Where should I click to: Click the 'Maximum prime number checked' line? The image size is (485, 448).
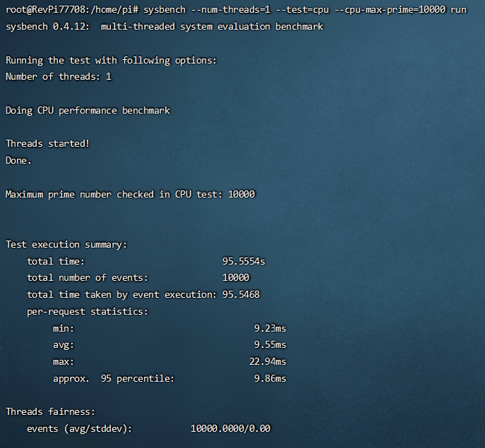point(131,194)
